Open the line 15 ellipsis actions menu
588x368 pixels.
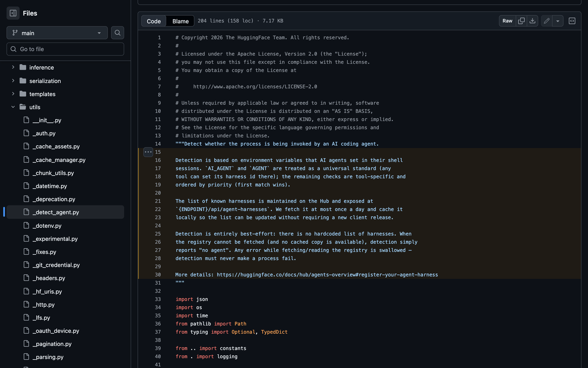click(x=147, y=152)
